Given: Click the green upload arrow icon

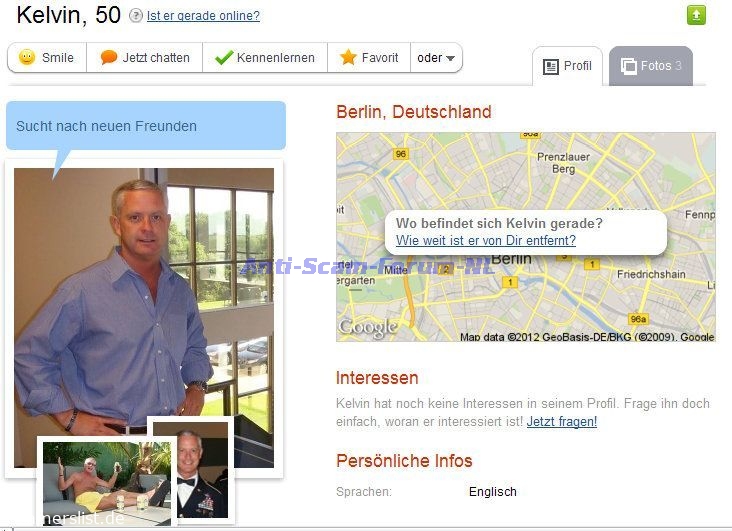Looking at the screenshot, I should [696, 15].
